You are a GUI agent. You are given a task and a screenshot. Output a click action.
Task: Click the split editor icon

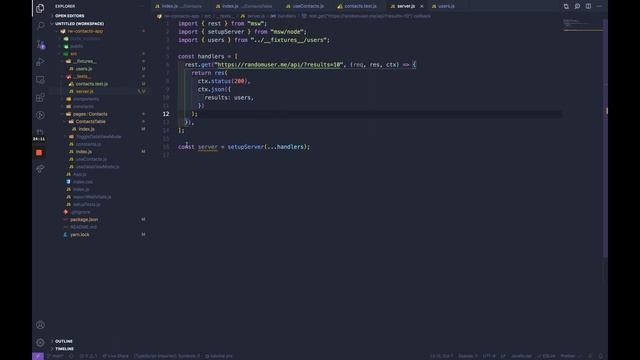coord(588,6)
